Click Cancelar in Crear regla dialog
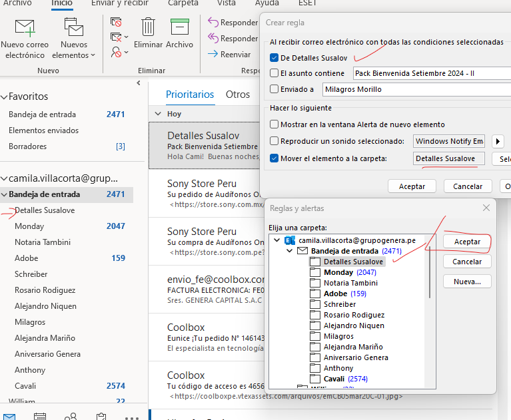511x420 pixels. [468, 186]
